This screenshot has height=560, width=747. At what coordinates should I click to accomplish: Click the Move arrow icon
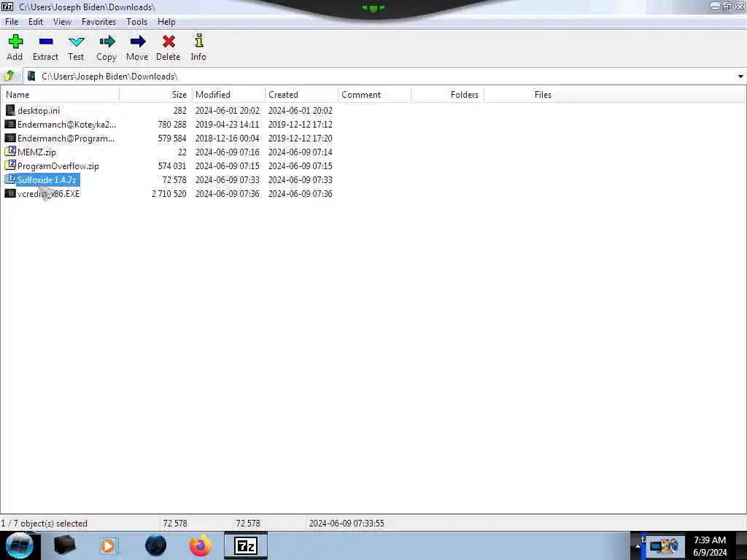138,42
